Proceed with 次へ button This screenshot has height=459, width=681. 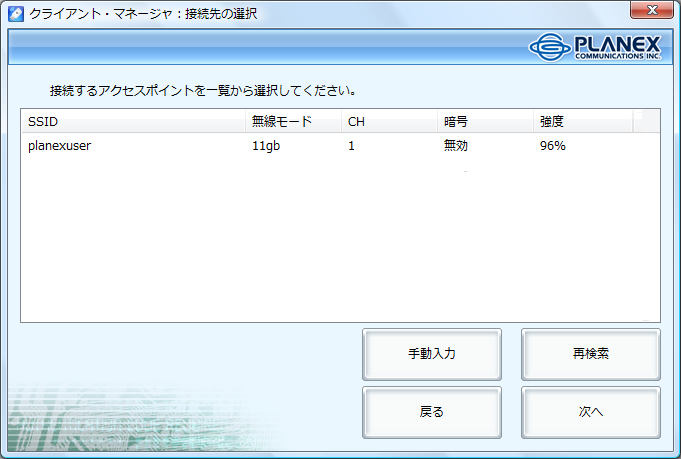click(591, 412)
